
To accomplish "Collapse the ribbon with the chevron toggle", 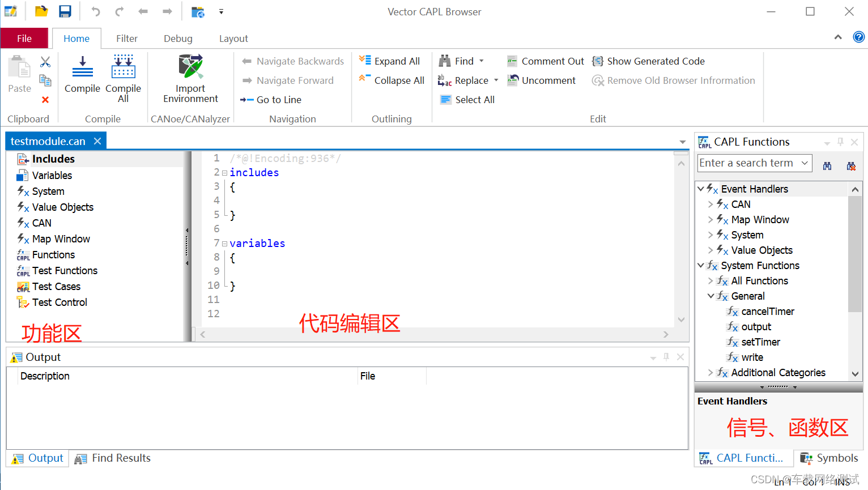I will pyautogui.click(x=838, y=36).
